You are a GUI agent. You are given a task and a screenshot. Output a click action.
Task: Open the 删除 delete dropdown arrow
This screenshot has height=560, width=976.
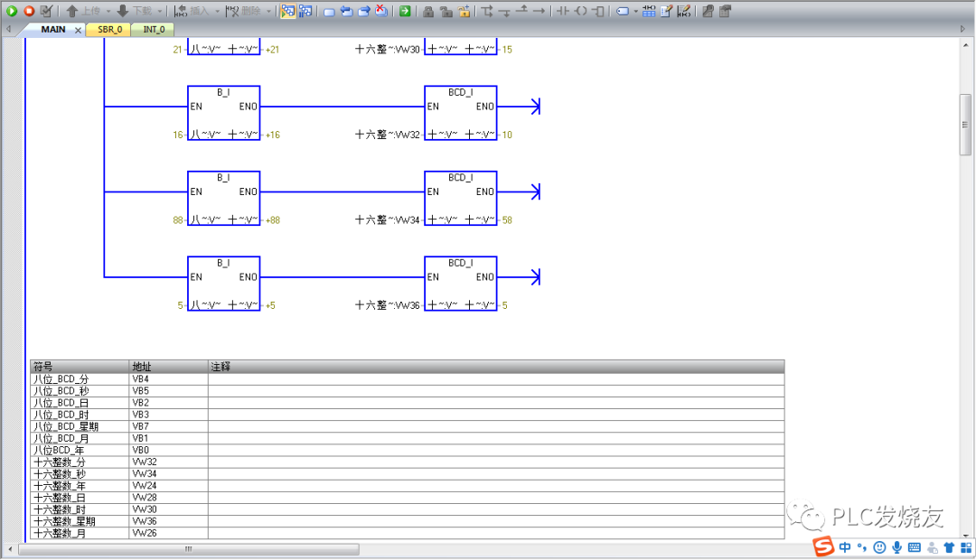269,11
